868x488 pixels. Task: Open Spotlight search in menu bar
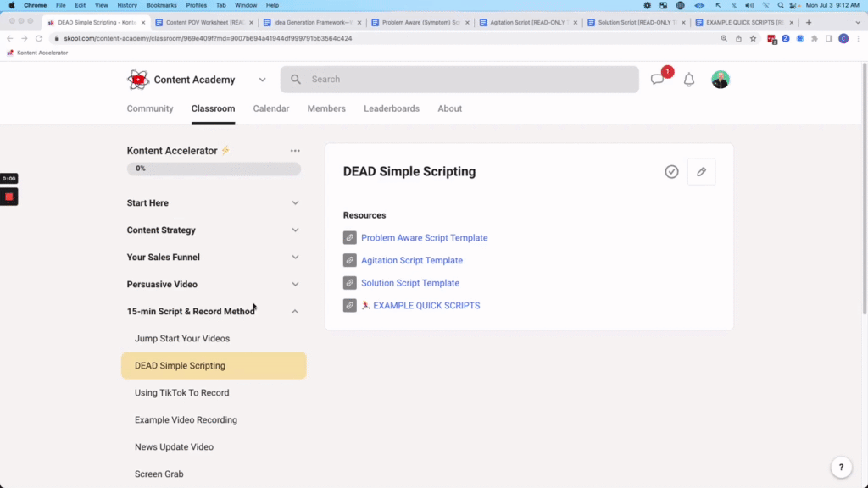tap(781, 5)
